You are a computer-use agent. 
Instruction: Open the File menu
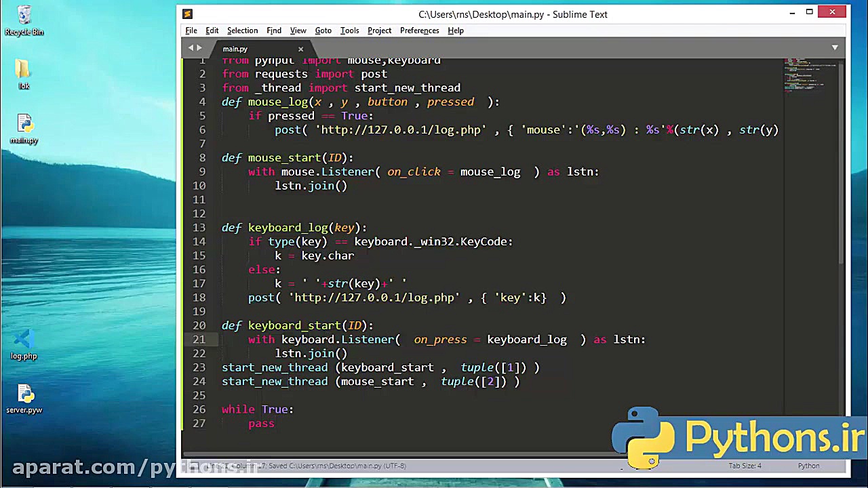[x=191, y=30]
